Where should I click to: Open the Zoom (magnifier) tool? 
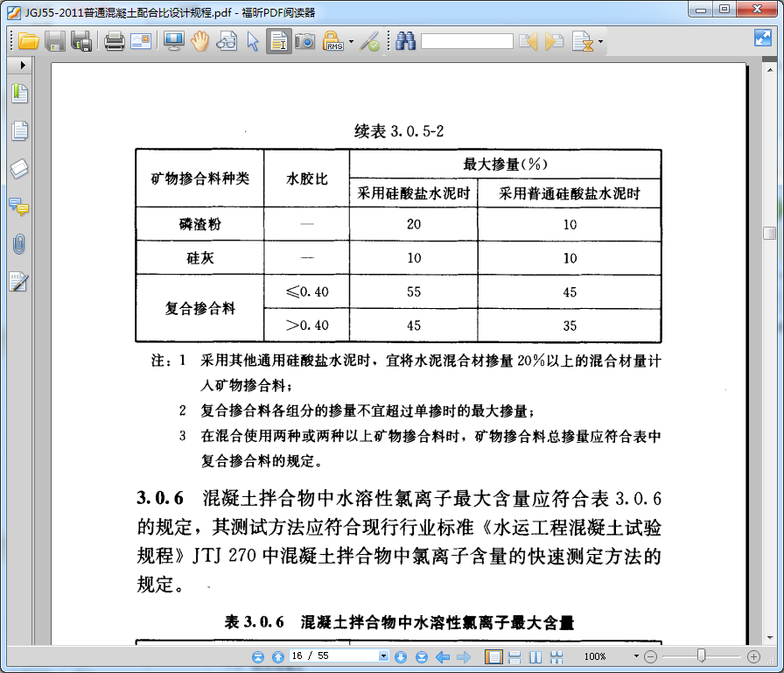tap(226, 40)
